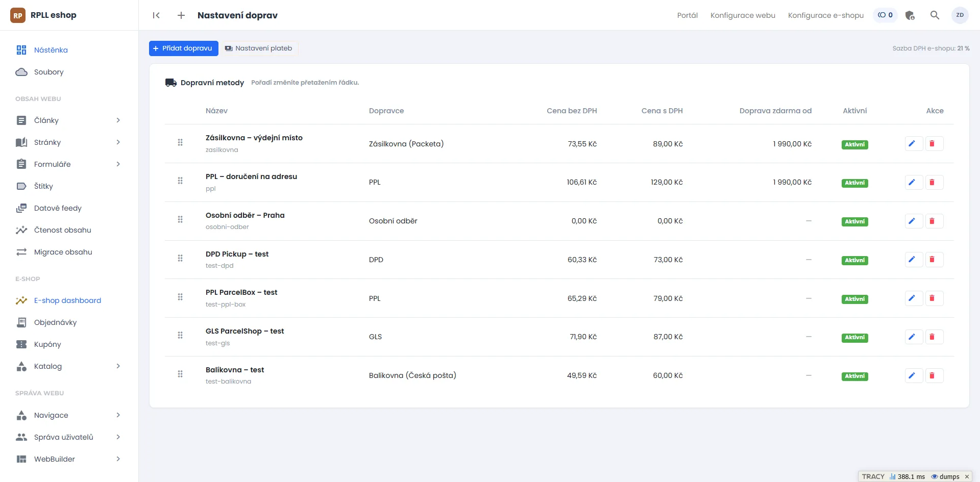Delete the PPL doručení na adresu row
980x482 pixels.
pos(933,182)
